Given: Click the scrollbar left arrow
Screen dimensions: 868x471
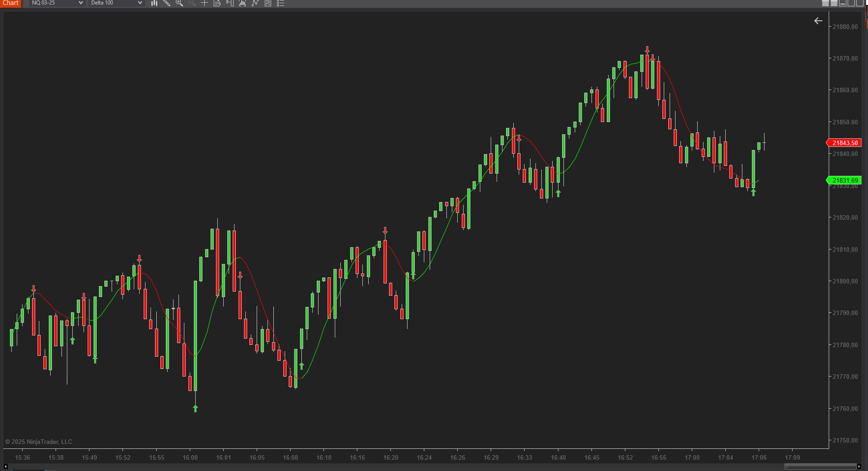Looking at the screenshot, I should point(5,466).
